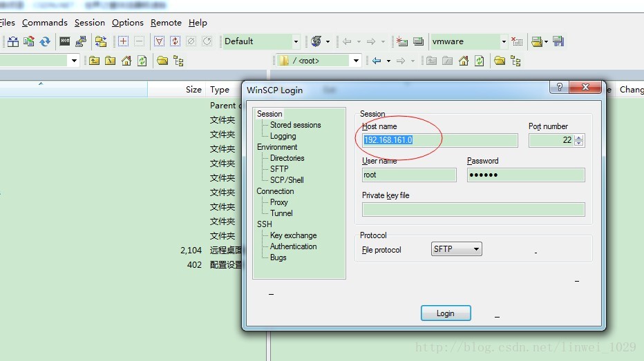Select SCP/Shell in the tree
Viewport: 644px width, 361px height.
(x=287, y=179)
